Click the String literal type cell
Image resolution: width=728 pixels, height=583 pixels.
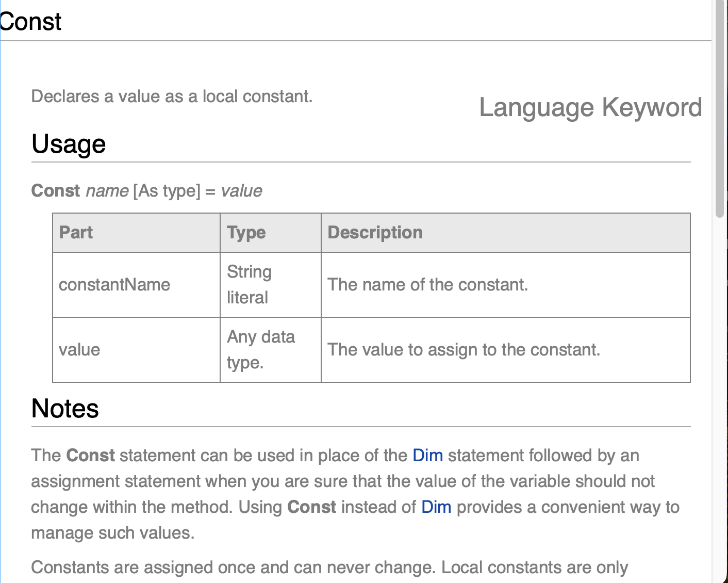[x=271, y=285]
